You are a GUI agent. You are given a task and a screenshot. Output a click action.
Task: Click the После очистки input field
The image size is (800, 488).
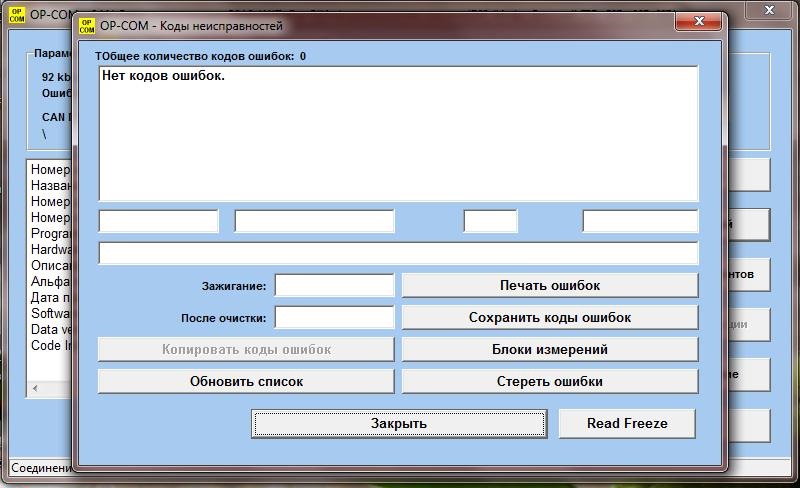335,318
